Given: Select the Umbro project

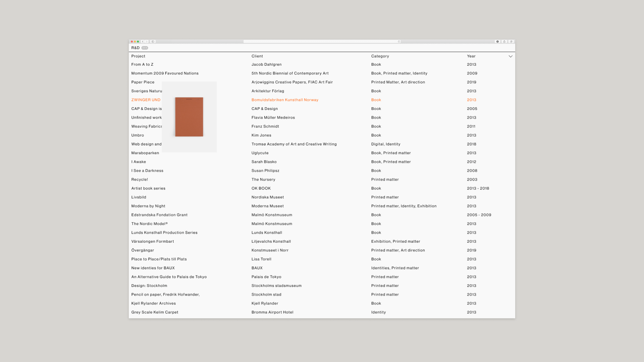Looking at the screenshot, I should coord(138,135).
